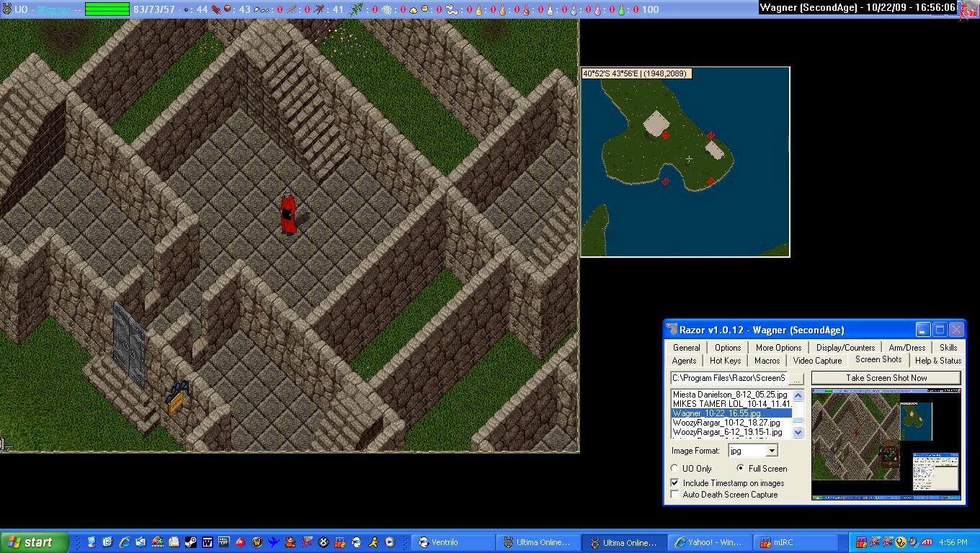The height and width of the screenshot is (553, 980).
Task: Launch Steam from the quick launch bar
Action: [190, 542]
